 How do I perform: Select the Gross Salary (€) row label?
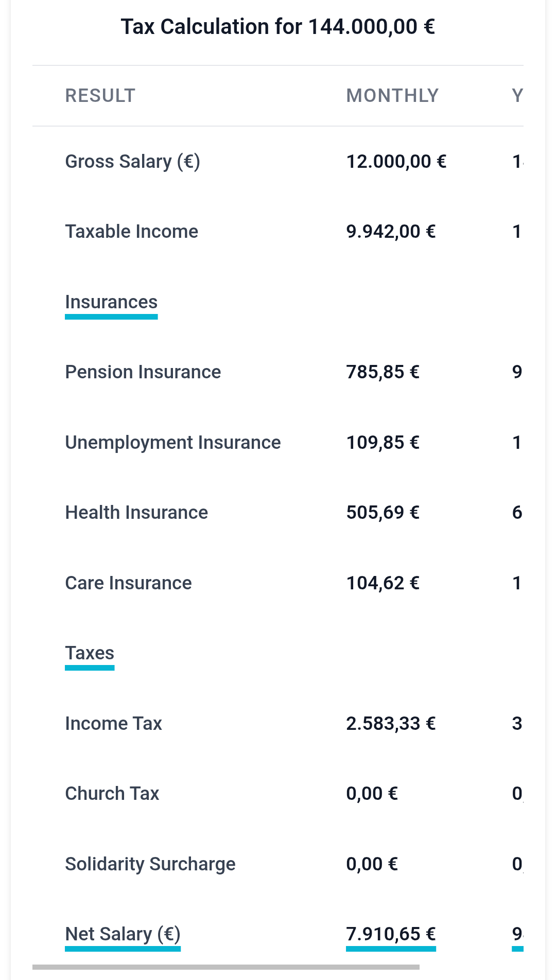[132, 162]
